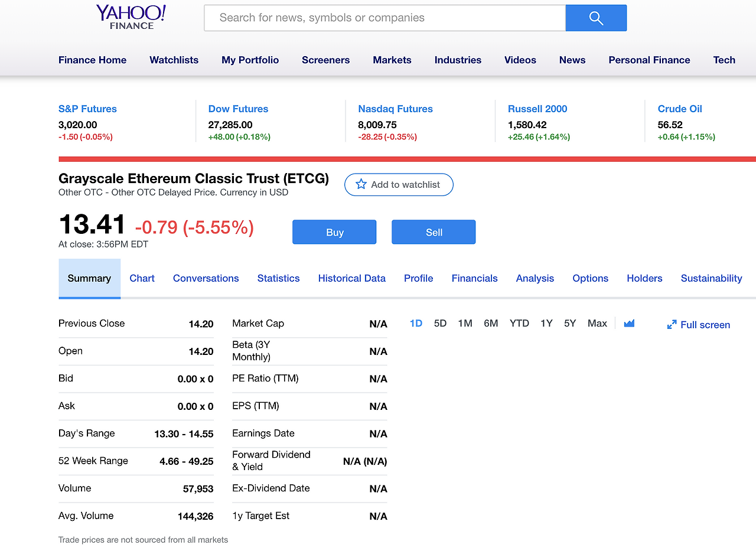Image resolution: width=756 pixels, height=551 pixels.
Task: Click the 52 Week Range value 4.66 - 49.25
Action: tap(187, 461)
